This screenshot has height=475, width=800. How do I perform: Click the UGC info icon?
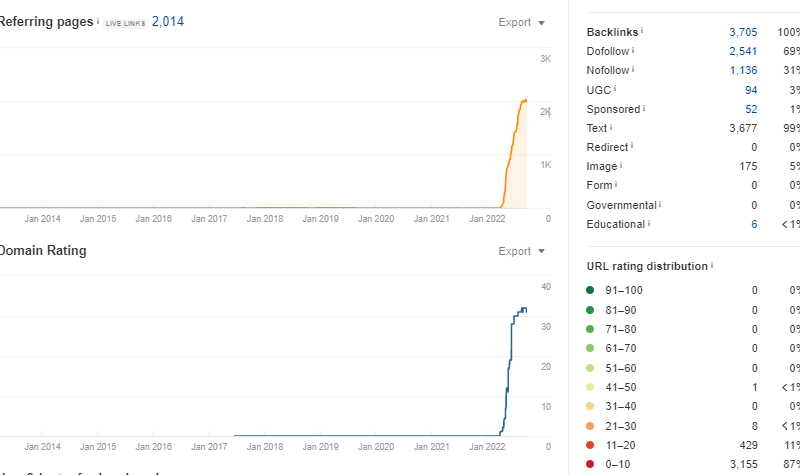click(x=615, y=89)
